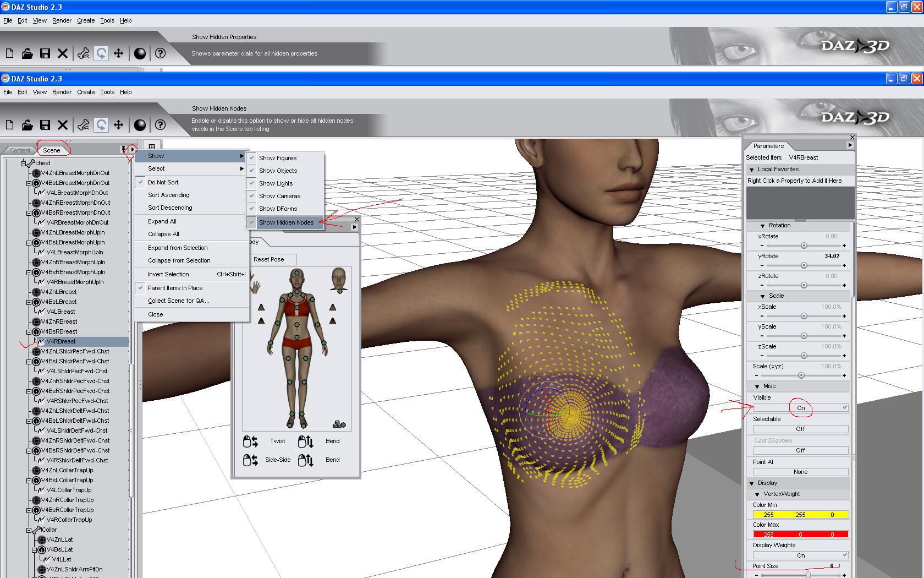Select wrench tool in upper DAZ window toolbar
The image size is (924, 578).
(x=84, y=53)
